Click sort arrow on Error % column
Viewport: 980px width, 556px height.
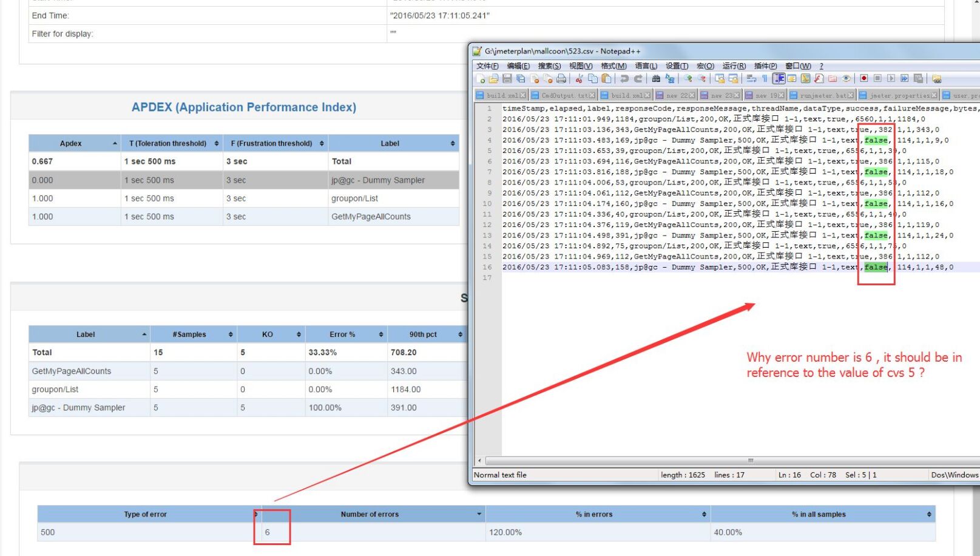click(380, 334)
